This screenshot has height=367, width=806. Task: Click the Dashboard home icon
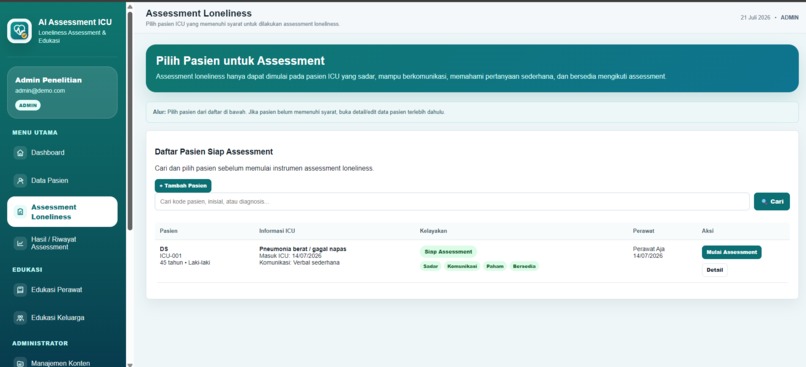pos(20,153)
